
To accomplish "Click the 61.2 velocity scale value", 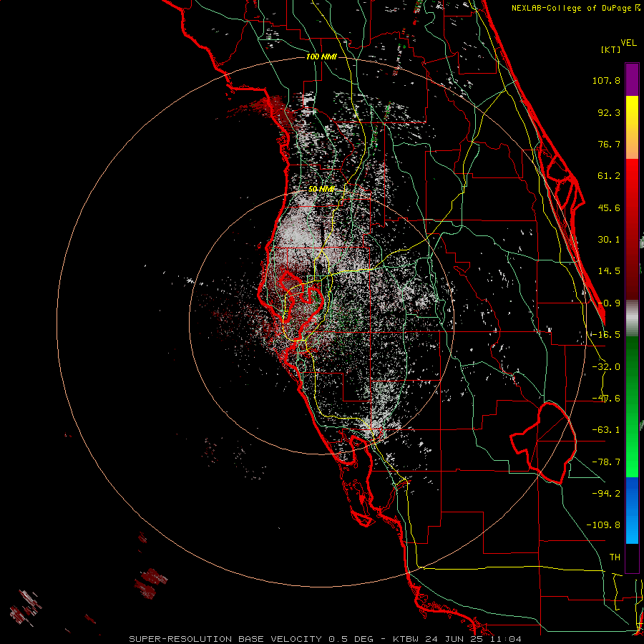I will (609, 176).
